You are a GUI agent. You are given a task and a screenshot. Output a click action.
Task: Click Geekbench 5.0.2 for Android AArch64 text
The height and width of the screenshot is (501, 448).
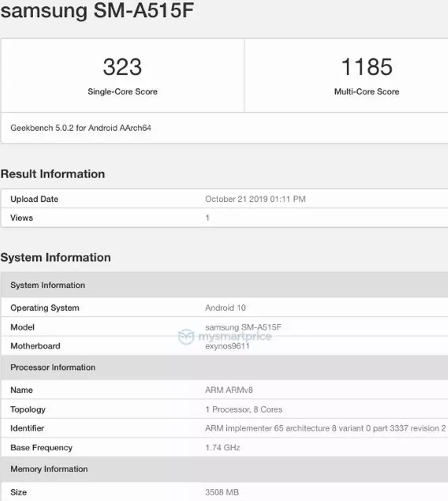tap(81, 128)
